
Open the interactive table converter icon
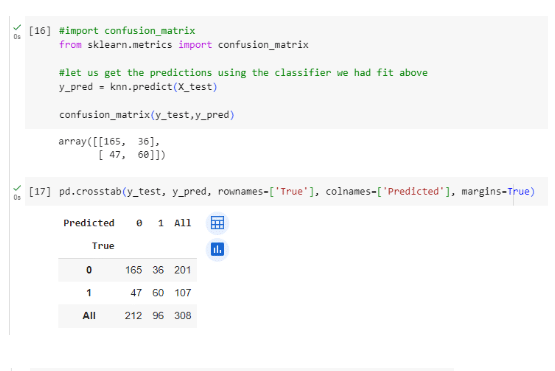pyautogui.click(x=217, y=223)
